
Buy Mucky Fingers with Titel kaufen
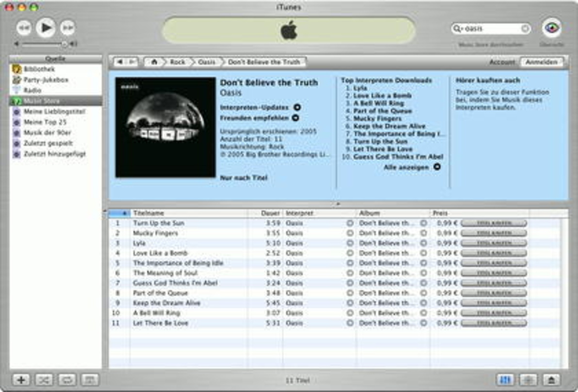coord(494,233)
